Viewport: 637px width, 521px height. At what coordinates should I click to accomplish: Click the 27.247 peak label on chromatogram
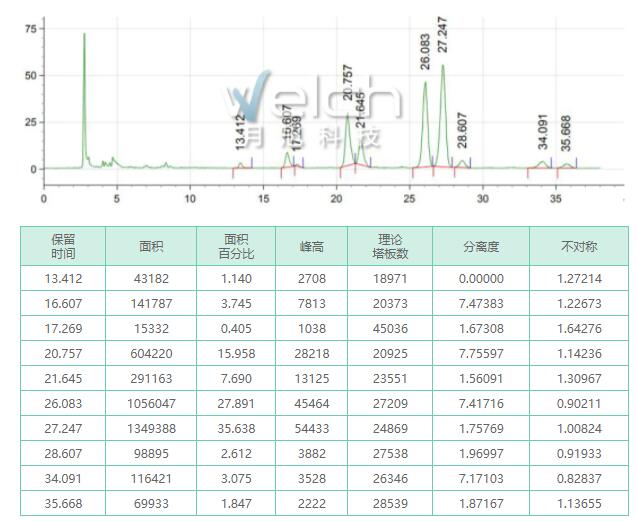(x=443, y=34)
